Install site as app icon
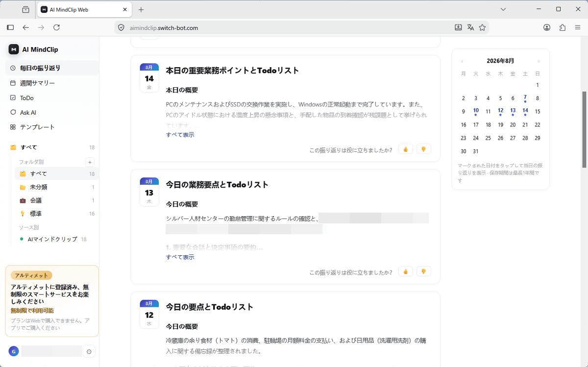The image size is (588, 367). [x=458, y=27]
